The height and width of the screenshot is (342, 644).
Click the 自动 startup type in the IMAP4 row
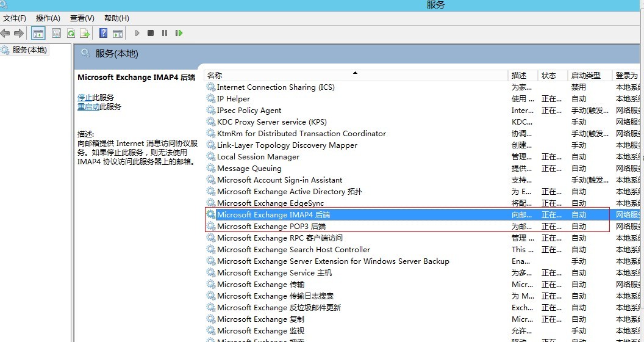(x=579, y=214)
